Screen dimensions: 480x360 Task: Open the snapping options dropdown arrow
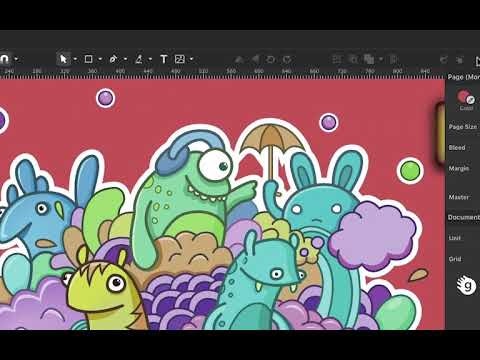tap(16, 59)
